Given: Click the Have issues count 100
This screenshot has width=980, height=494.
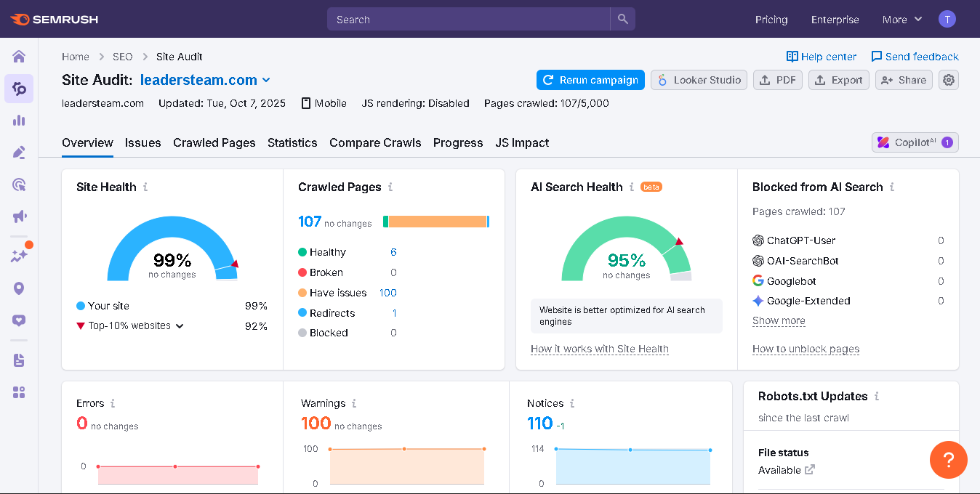Looking at the screenshot, I should pos(387,293).
